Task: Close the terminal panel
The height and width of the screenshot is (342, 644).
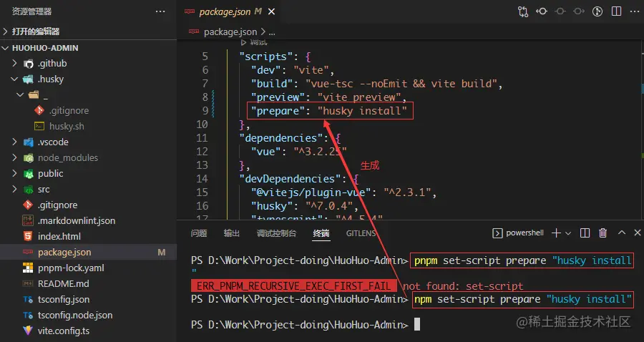Action: (638, 233)
